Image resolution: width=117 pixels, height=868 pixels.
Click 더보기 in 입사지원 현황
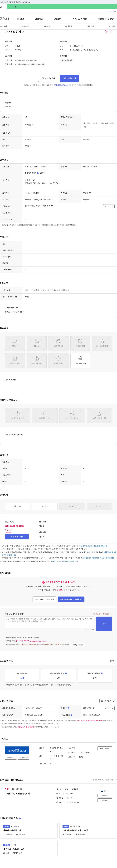(x=113, y=661)
